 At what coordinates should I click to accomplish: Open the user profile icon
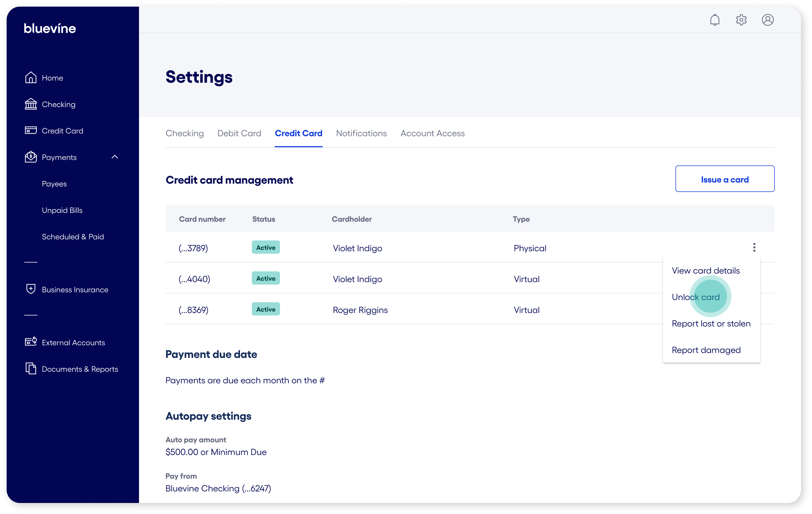click(768, 20)
